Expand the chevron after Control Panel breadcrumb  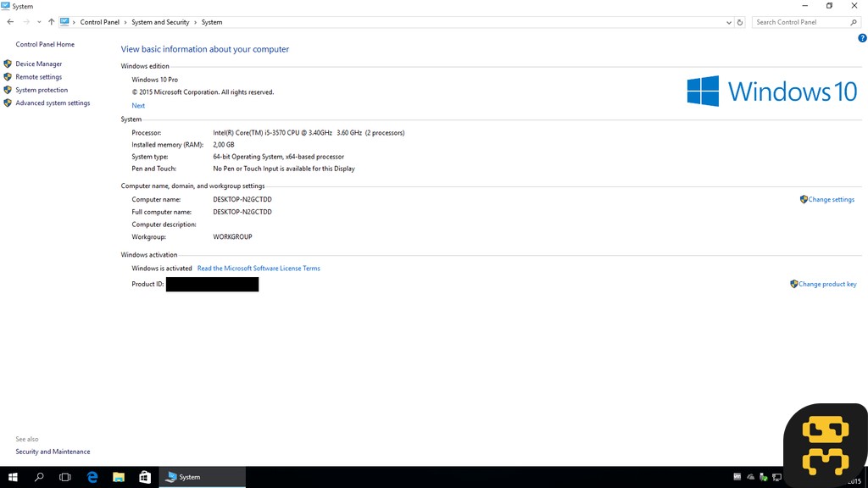pyautogui.click(x=125, y=22)
